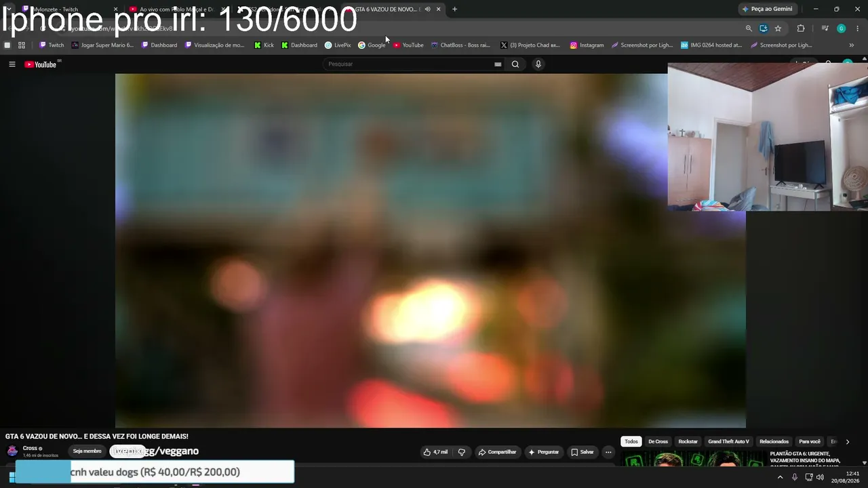This screenshot has height=488, width=868.
Task: Open the LivePix bookmark
Action: coord(338,45)
